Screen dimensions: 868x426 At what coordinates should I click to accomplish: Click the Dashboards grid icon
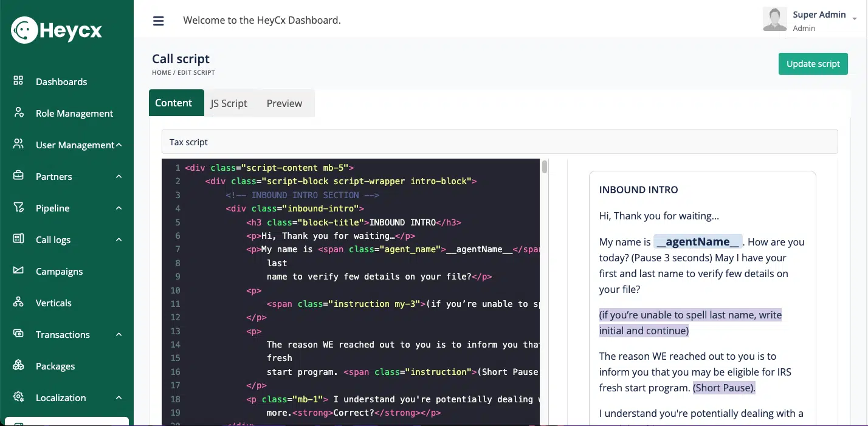18,81
